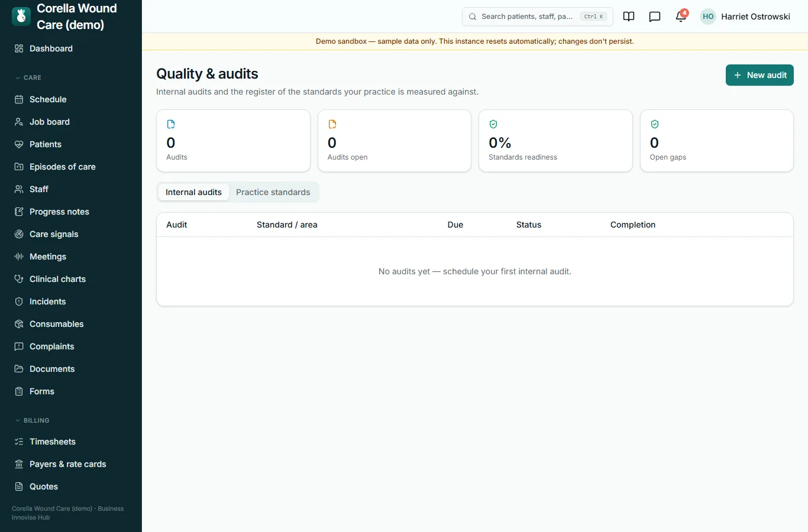Image resolution: width=808 pixels, height=532 pixels.
Task: Click the Staff people icon
Action: [x=19, y=189]
